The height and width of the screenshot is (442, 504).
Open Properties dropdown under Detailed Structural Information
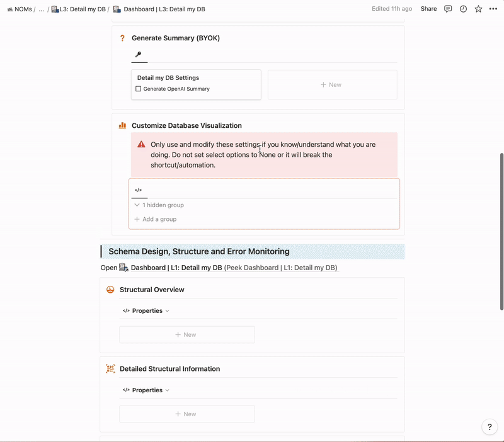tap(146, 390)
